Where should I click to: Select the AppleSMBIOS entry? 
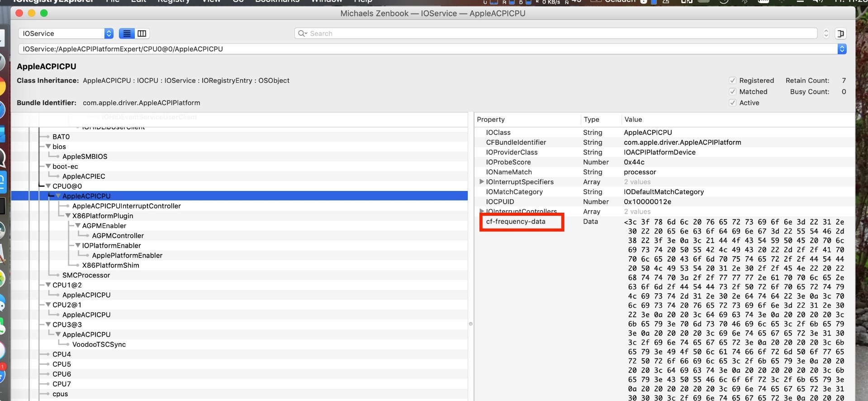[85, 157]
